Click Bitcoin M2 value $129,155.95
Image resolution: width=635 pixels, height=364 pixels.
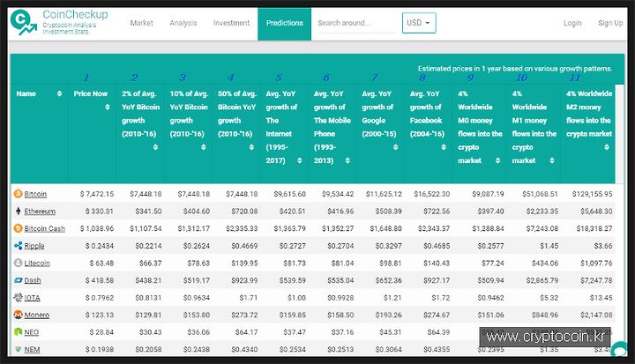[592, 194]
